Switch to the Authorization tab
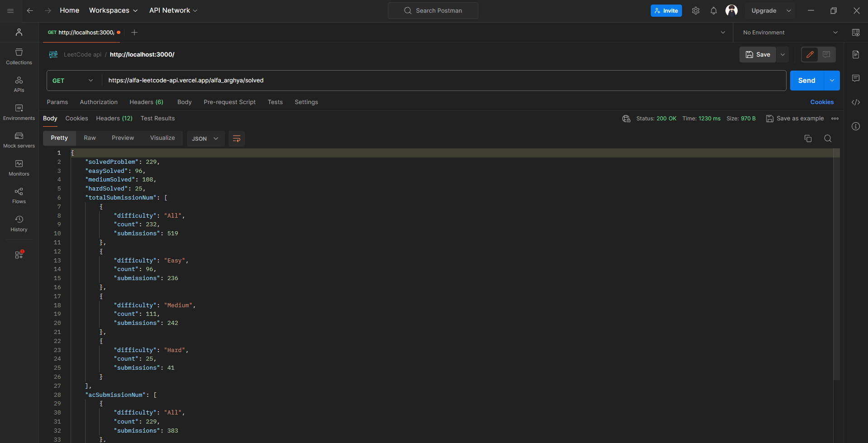Viewport: 868px width, 443px height. [x=99, y=102]
